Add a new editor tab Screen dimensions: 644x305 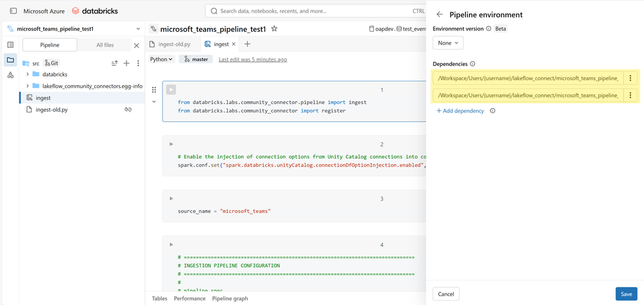(x=247, y=44)
